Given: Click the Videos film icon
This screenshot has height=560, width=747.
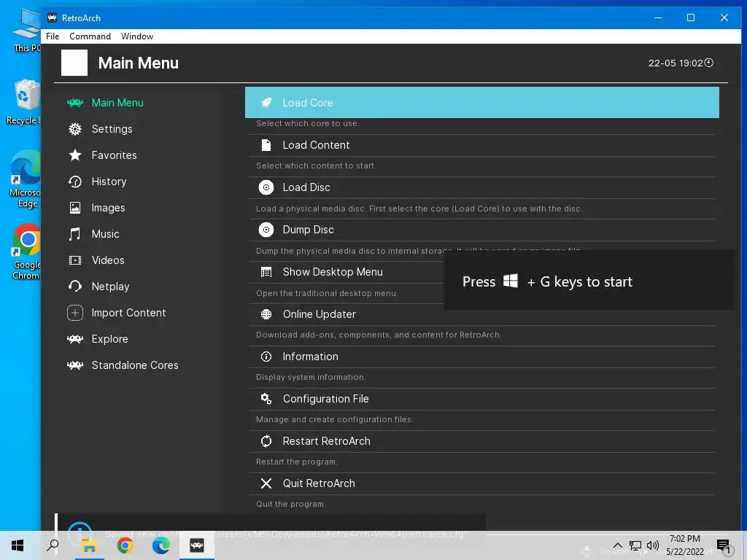Looking at the screenshot, I should [75, 260].
